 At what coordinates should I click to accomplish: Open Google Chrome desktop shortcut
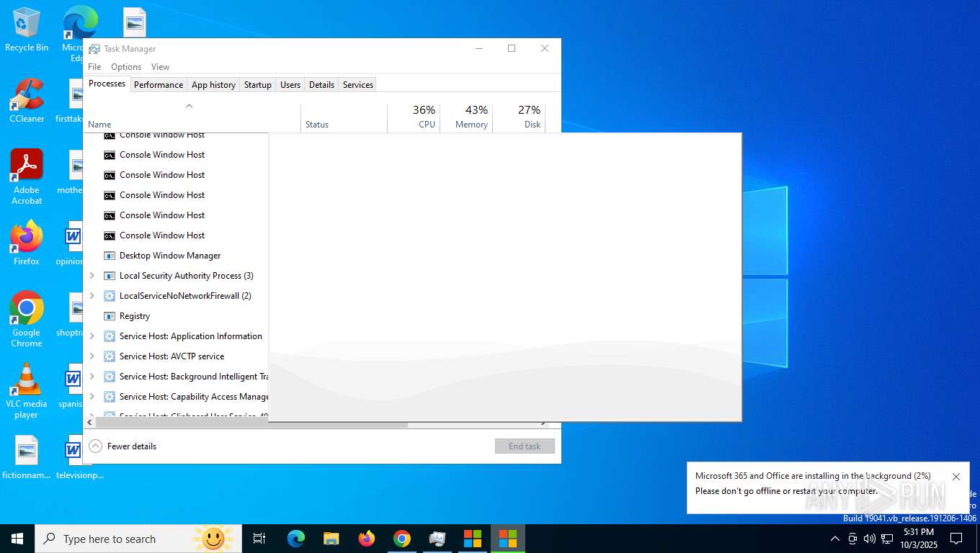(x=27, y=319)
